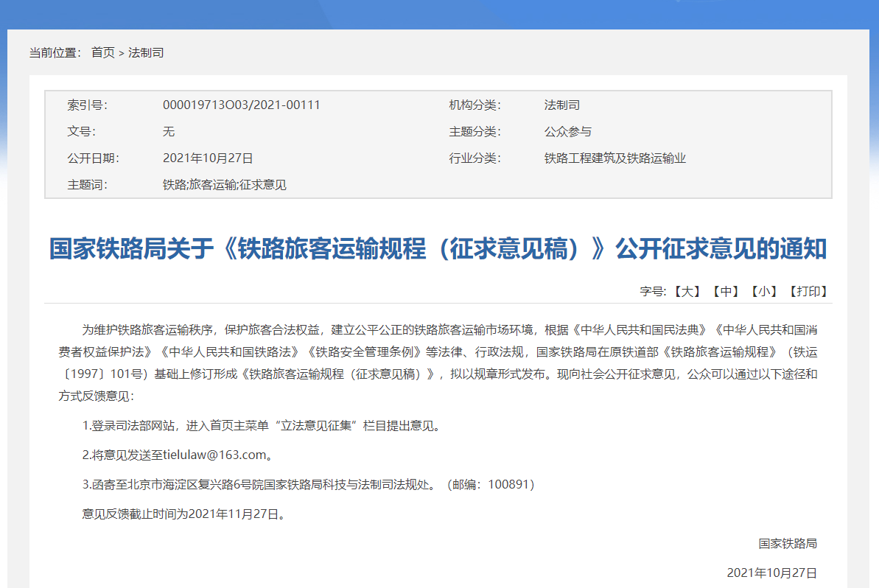Set font size to large 【大】
879x588 pixels.
click(x=687, y=291)
